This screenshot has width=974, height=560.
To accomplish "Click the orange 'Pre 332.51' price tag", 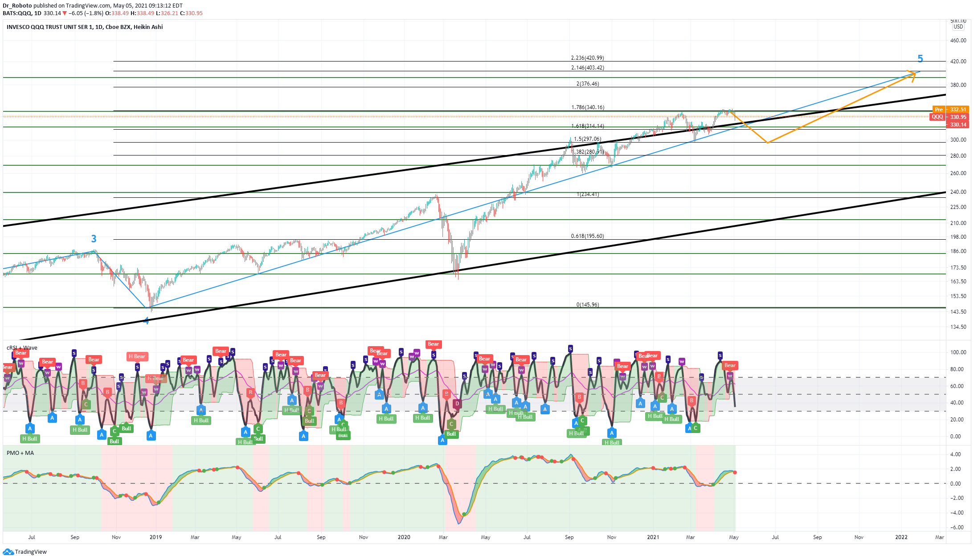I will pos(950,110).
